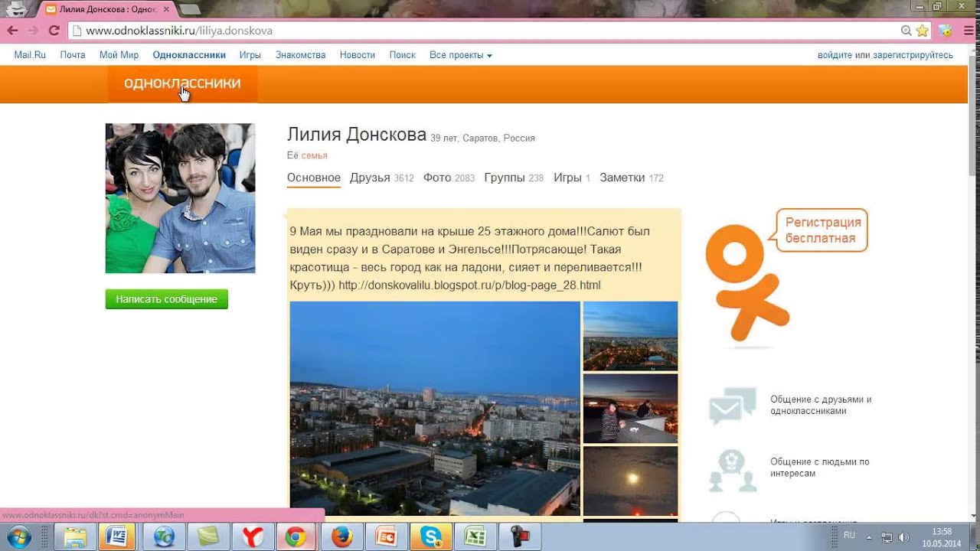Open the orange presentation app in taskbar
Image resolution: width=980 pixels, height=551 pixels.
tap(386, 537)
